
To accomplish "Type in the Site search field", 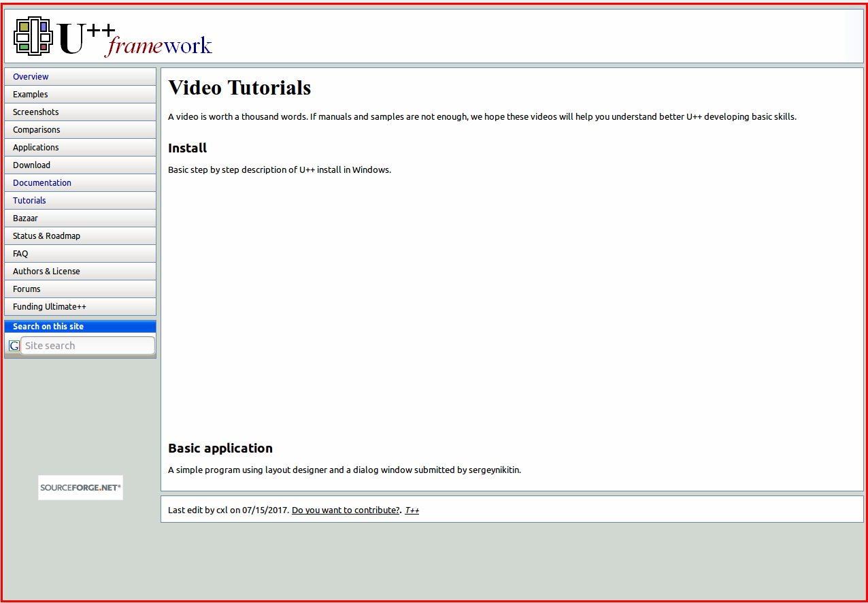I will pos(87,346).
